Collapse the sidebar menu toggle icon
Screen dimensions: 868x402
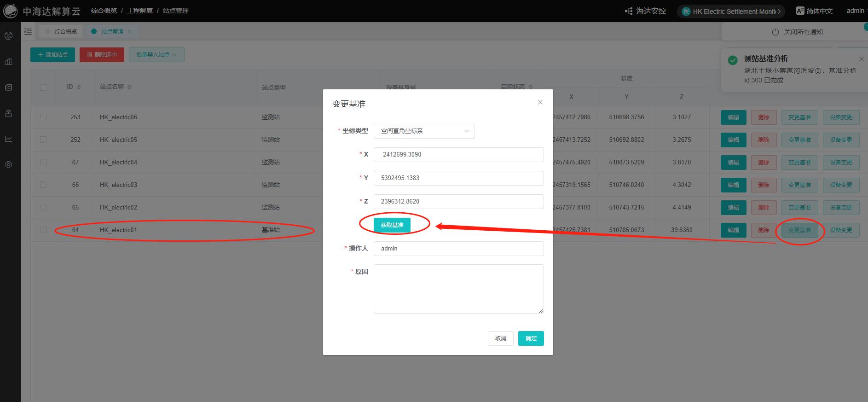[x=28, y=32]
